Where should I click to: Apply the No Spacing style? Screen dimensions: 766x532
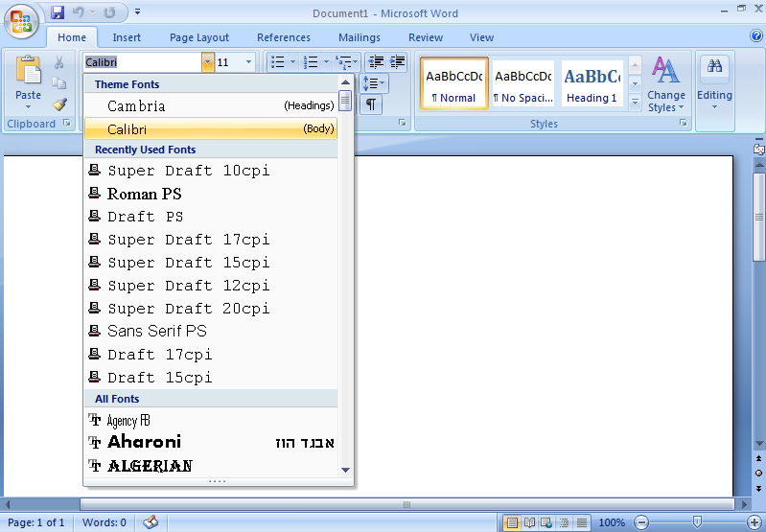pos(523,83)
